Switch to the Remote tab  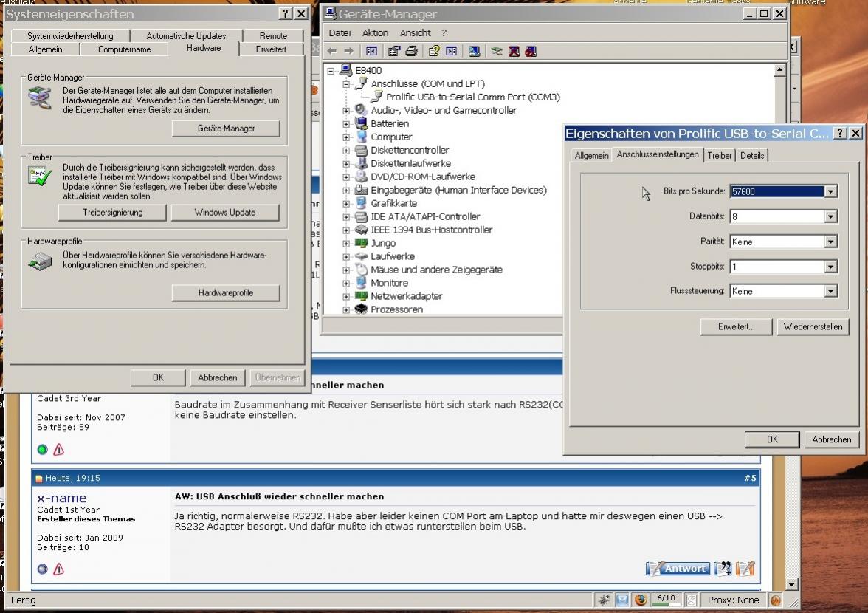pos(273,36)
